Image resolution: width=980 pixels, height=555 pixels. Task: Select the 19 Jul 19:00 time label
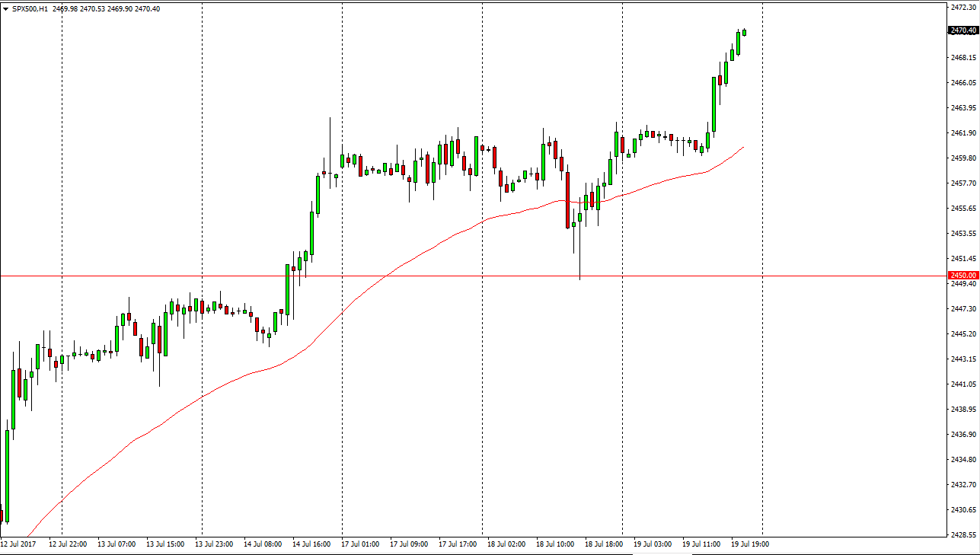coord(749,544)
